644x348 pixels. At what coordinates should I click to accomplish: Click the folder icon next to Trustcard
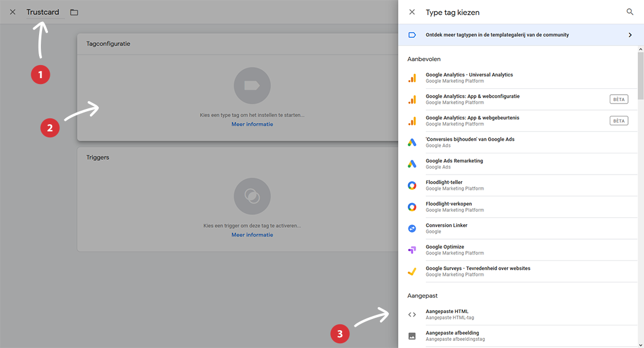tap(74, 12)
